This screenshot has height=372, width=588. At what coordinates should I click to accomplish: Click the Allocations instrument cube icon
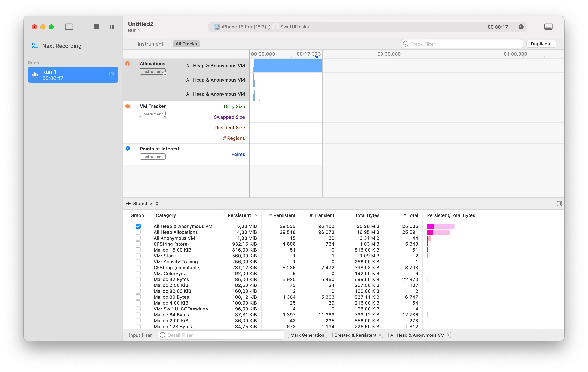click(x=128, y=63)
